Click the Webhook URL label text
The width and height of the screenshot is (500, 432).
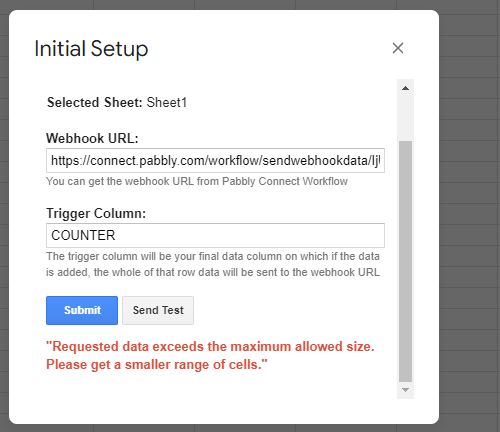click(x=92, y=138)
